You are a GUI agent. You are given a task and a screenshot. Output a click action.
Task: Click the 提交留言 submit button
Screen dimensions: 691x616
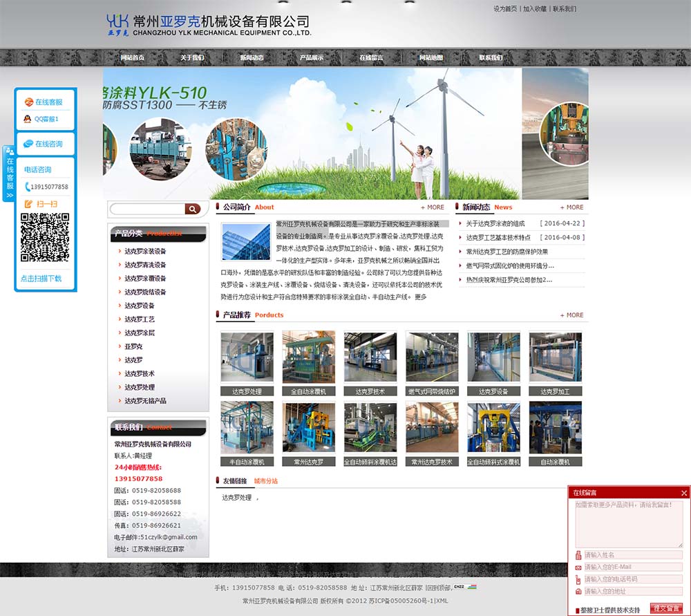[666, 608]
